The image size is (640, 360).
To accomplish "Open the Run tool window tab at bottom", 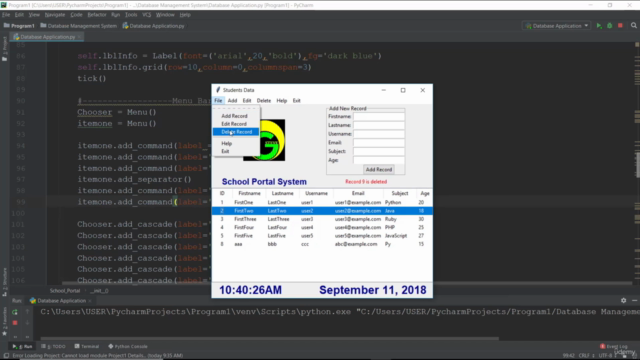I will (22, 347).
